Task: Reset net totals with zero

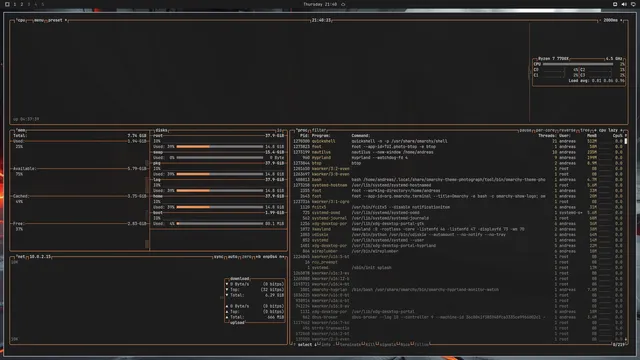Action: pos(247,257)
